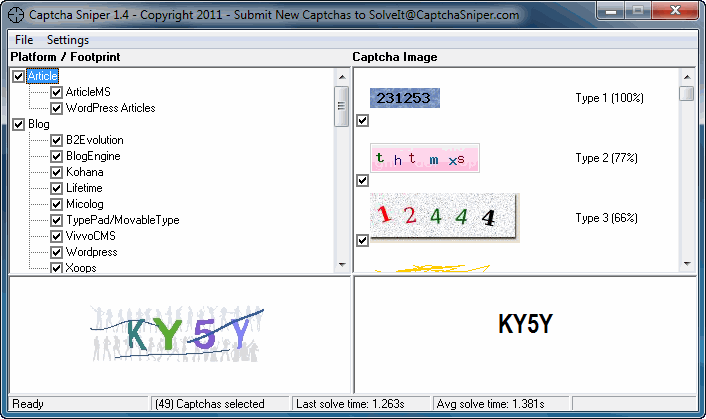Toggle the Micolog checkbox

click(56, 204)
